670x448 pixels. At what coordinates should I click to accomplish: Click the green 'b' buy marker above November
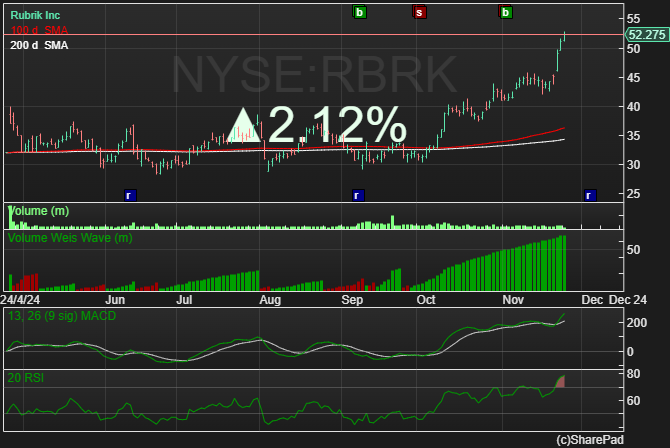[505, 12]
